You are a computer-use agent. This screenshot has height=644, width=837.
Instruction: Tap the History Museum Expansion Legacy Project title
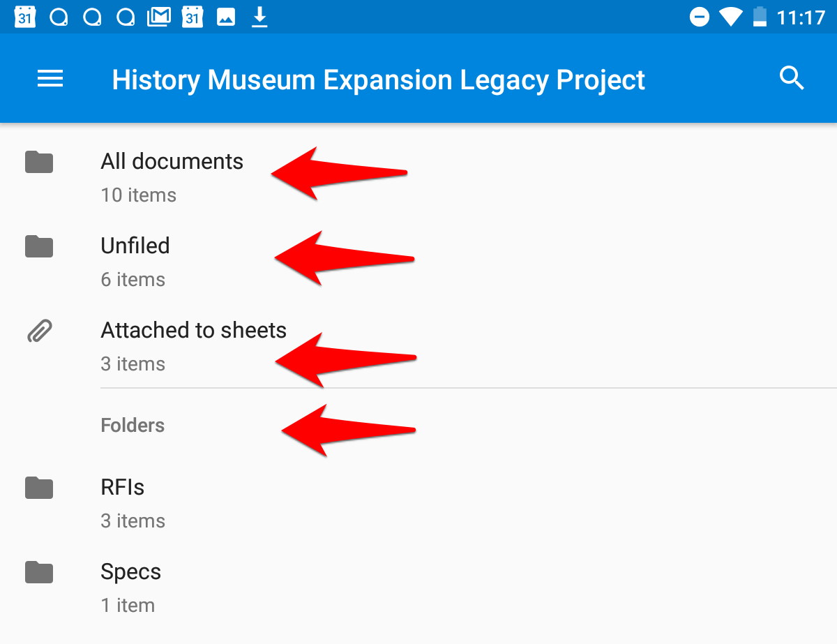point(379,80)
